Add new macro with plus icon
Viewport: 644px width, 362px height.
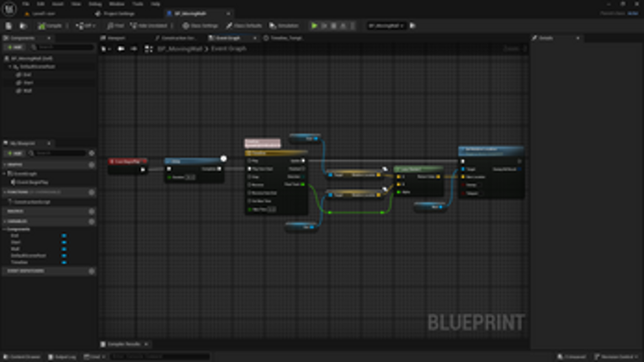92,211
